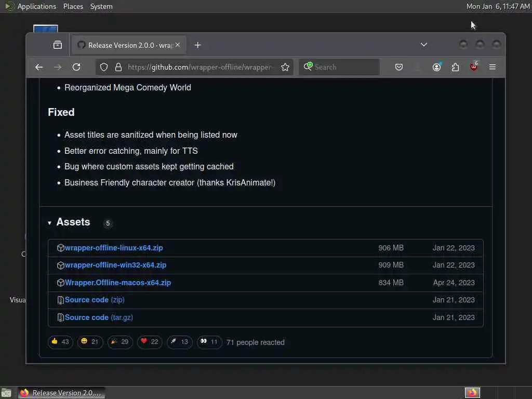
Task: Click the 'Fixed' heading
Action: point(61,112)
